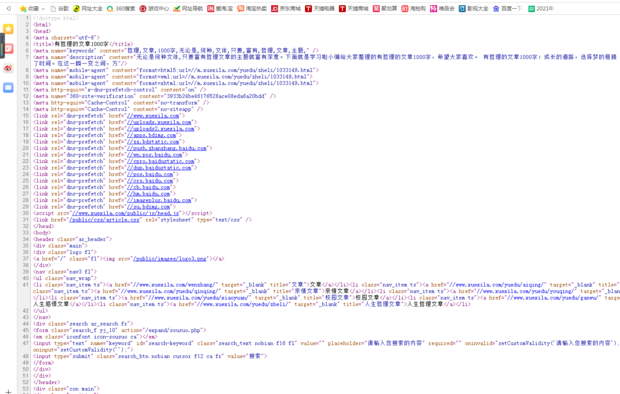Image resolution: width=620 pixels, height=394 pixels.
Task: Open the Weibo sidebar icon
Action: point(8,68)
